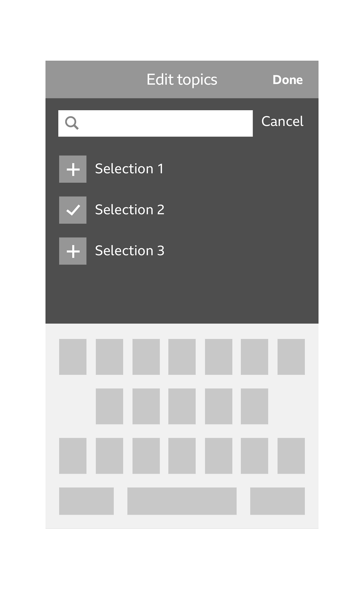Focus the empty search input field

165,123
